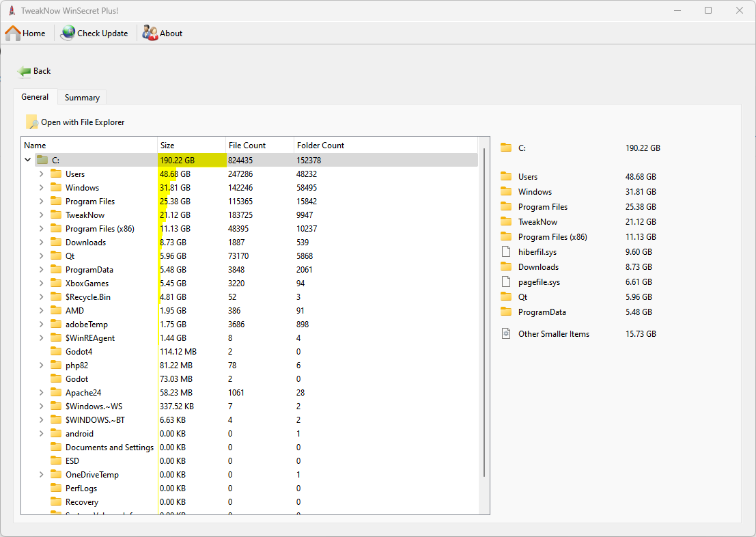This screenshot has height=537, width=756.
Task: Expand the Program Files (x86) folder
Action: 42,229
